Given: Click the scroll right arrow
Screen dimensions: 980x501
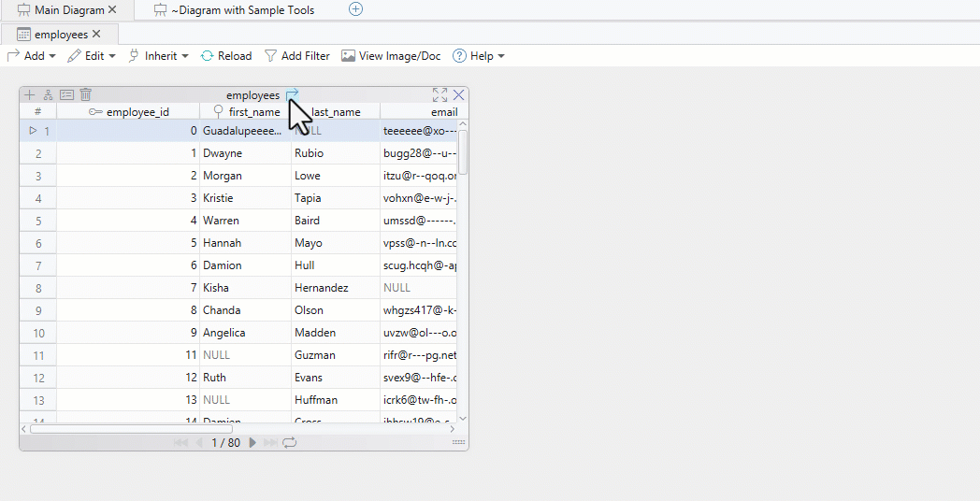Looking at the screenshot, I should [453, 428].
